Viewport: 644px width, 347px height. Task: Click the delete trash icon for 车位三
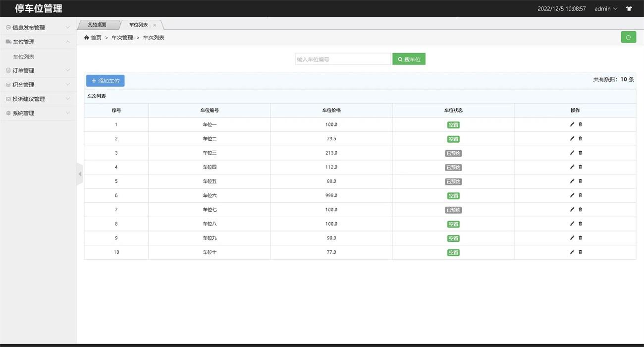[x=581, y=153]
